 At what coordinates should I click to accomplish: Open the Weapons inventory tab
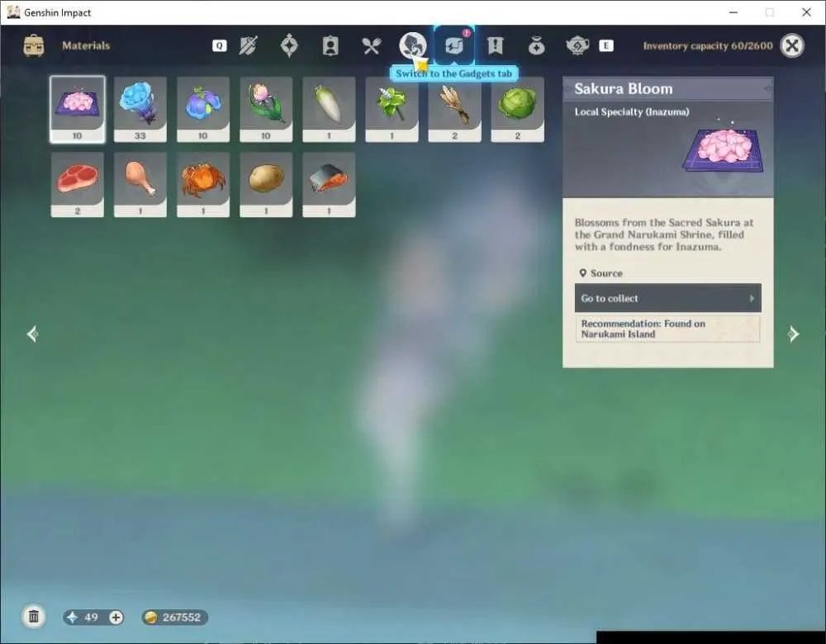248,45
